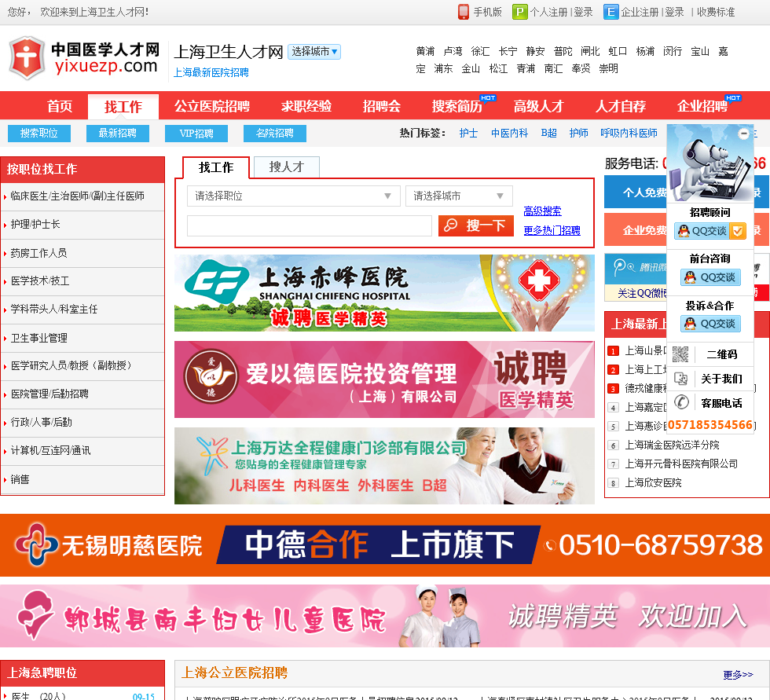
Task: Select the 找工作 search tab
Action: pyautogui.click(x=216, y=167)
